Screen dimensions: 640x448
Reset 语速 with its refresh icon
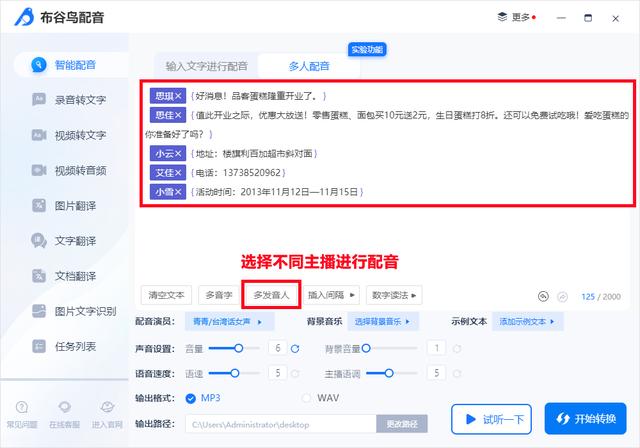tap(295, 373)
